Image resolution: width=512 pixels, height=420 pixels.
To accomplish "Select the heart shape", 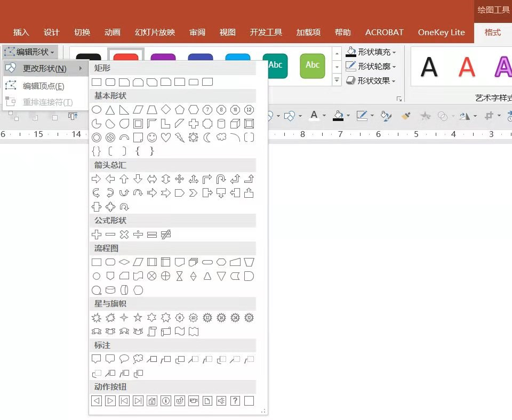I will tap(166, 138).
